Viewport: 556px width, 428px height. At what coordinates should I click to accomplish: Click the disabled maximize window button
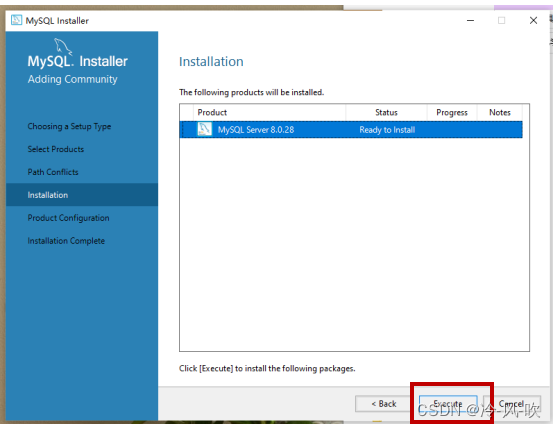tap(501, 21)
